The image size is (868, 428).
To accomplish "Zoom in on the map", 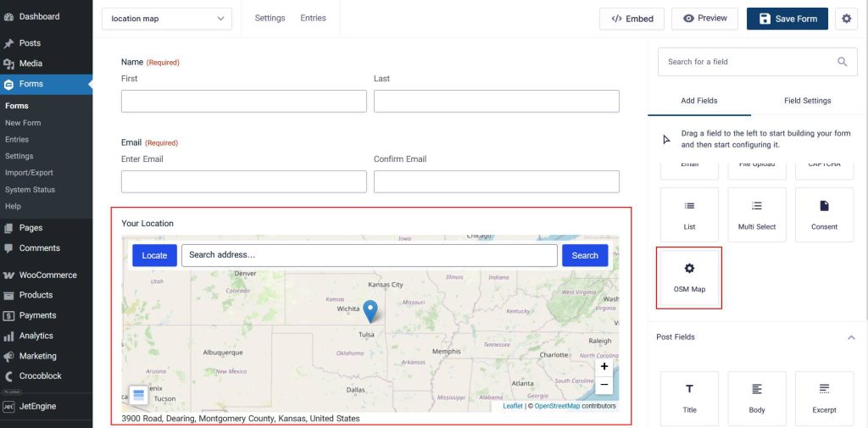I will (604, 366).
